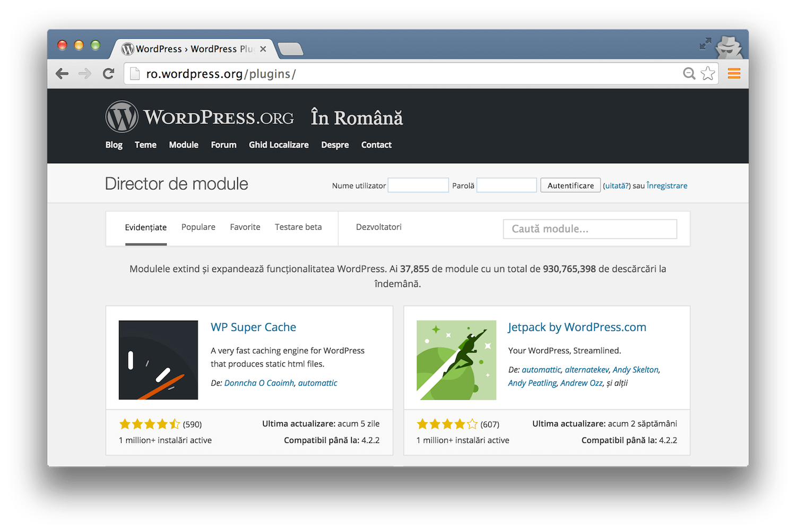Open the Forum menu item
The width and height of the screenshot is (796, 532).
(223, 145)
